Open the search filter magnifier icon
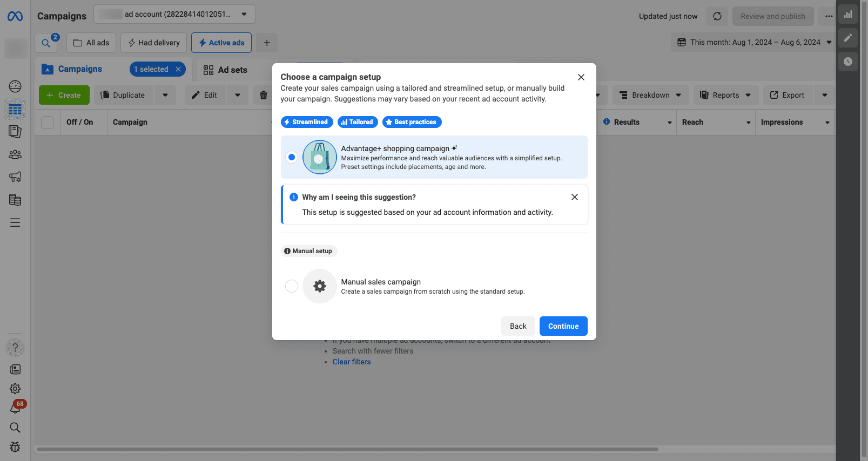The height and width of the screenshot is (461, 868). (x=46, y=43)
